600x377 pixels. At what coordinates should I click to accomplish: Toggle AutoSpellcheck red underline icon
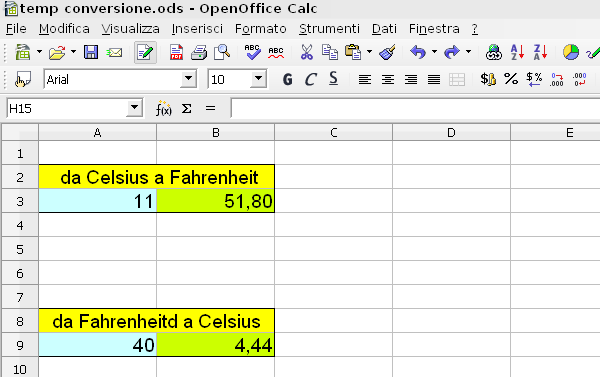tap(276, 52)
